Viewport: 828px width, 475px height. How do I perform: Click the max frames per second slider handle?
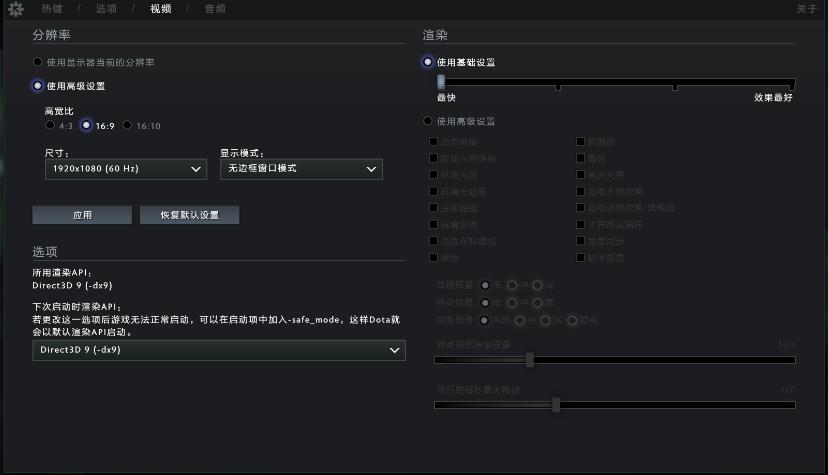(x=556, y=405)
